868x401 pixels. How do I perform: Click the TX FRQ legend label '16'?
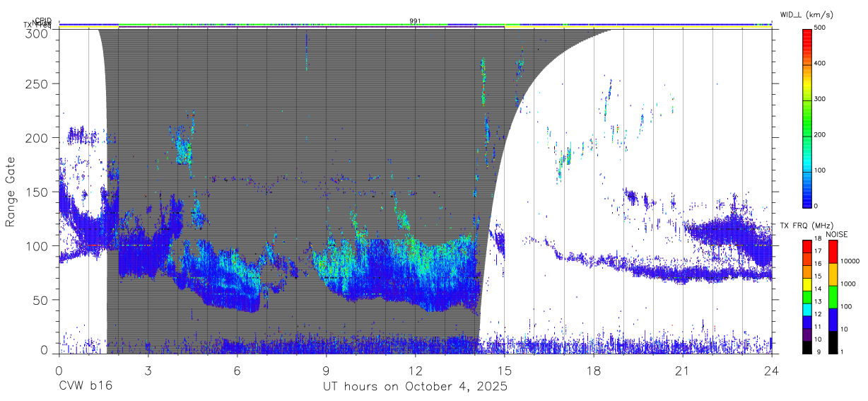819,264
